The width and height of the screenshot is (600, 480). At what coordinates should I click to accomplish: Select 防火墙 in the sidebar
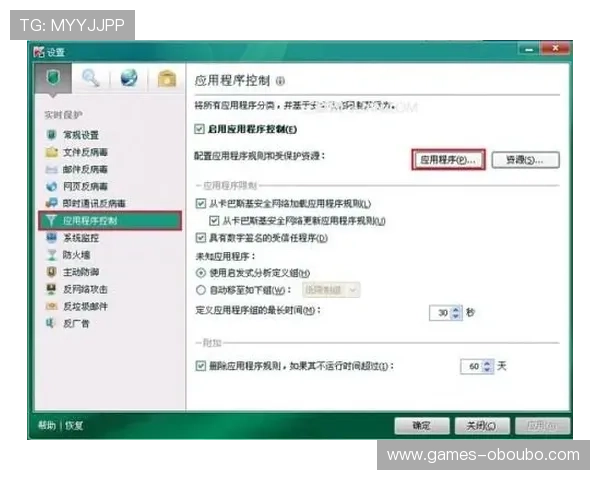click(x=77, y=255)
